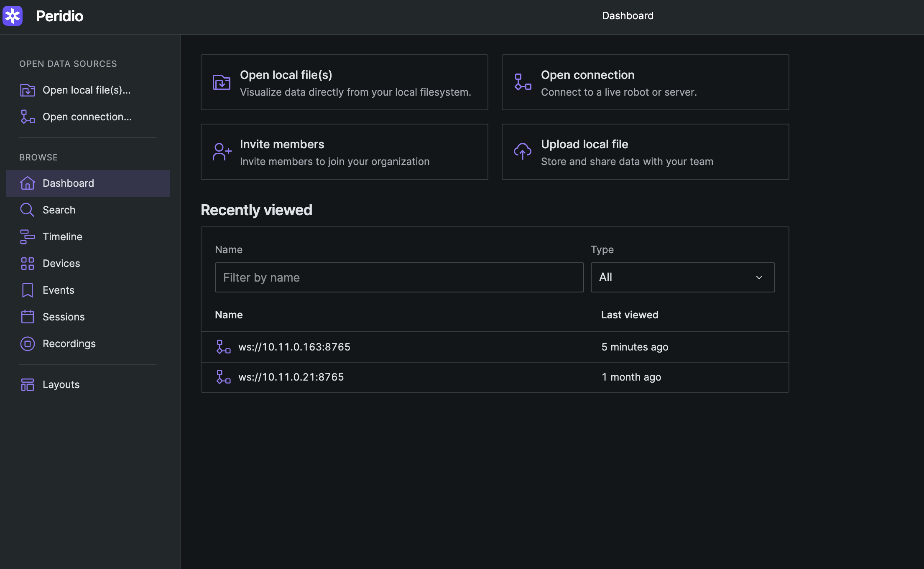
Task: Click the Timeline icon in sidebar
Action: (28, 236)
